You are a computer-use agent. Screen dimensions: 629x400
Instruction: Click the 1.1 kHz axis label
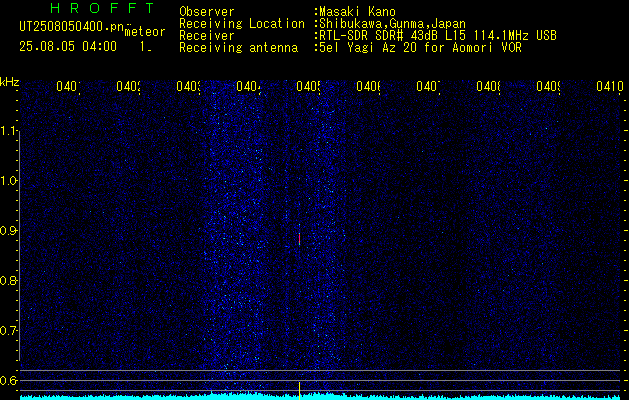[x=8, y=131]
